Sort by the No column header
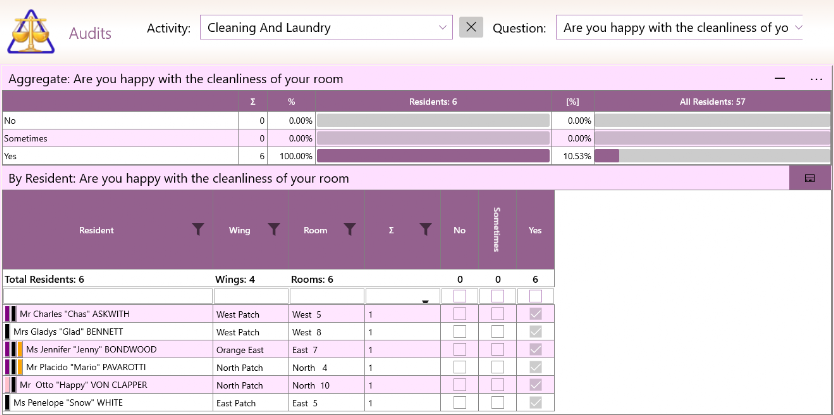 click(460, 230)
